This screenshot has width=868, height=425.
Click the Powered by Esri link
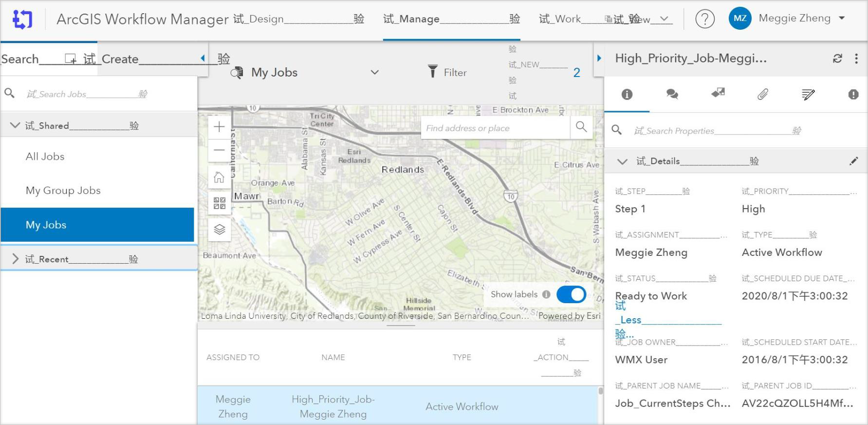click(570, 316)
